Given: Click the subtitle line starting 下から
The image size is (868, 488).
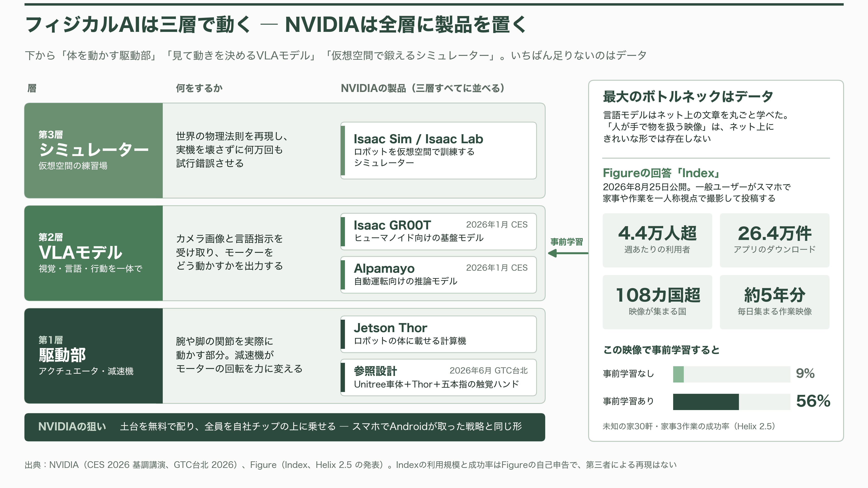Looking at the screenshot, I should pyautogui.click(x=336, y=56).
